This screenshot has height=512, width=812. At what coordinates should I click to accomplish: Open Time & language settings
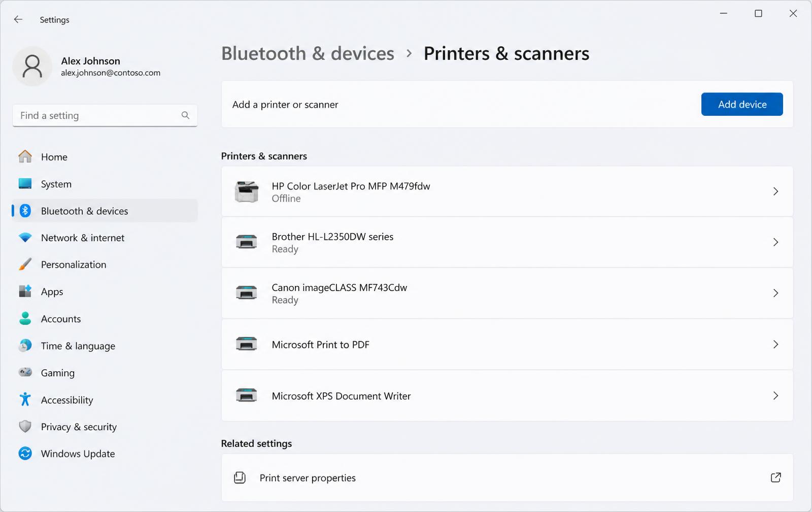pos(105,346)
